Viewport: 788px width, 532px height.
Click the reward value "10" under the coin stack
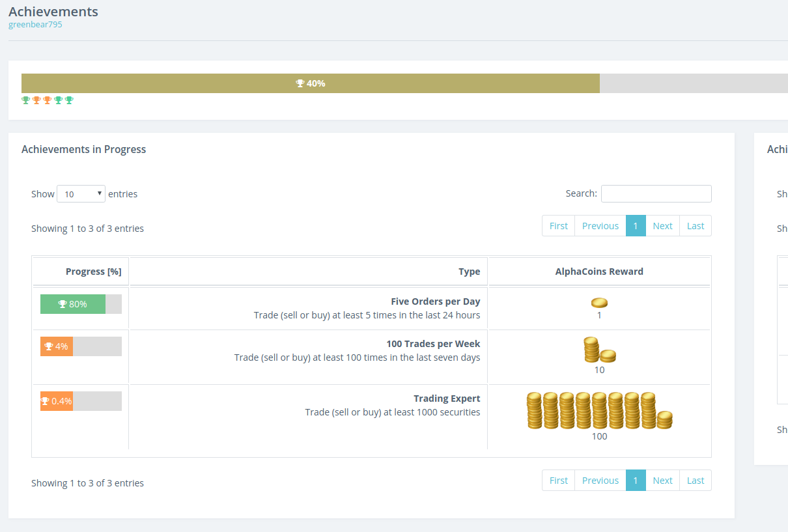[x=599, y=370]
